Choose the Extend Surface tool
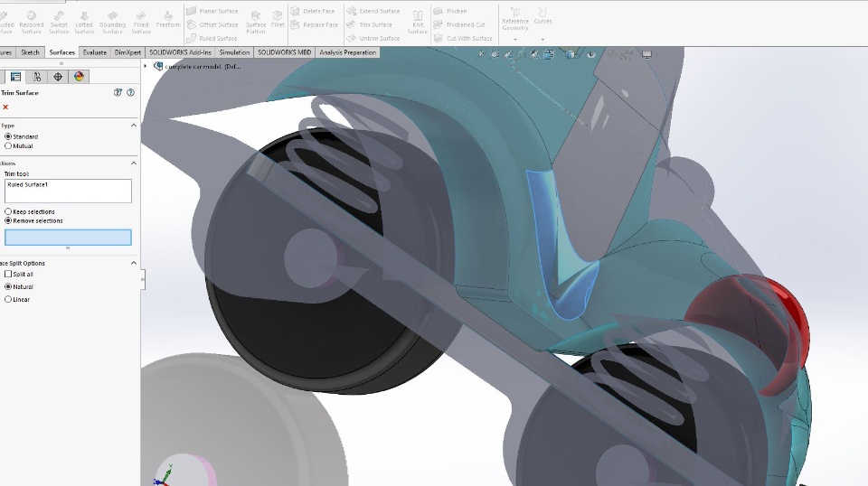Image resolution: width=868 pixels, height=486 pixels. (373, 11)
